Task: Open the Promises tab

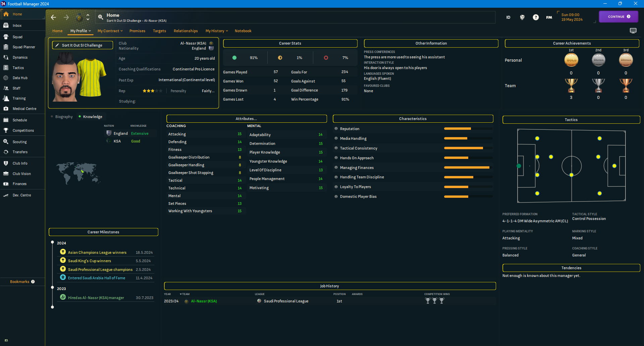Action: [138, 31]
